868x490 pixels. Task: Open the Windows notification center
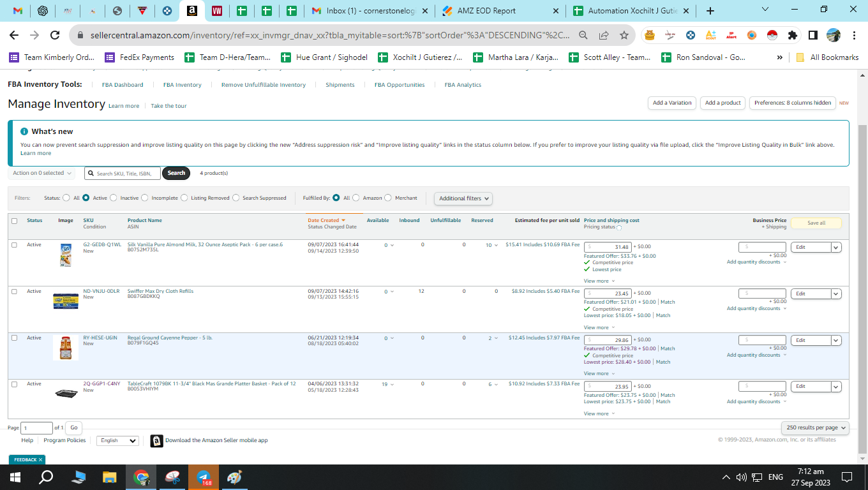[847, 477]
